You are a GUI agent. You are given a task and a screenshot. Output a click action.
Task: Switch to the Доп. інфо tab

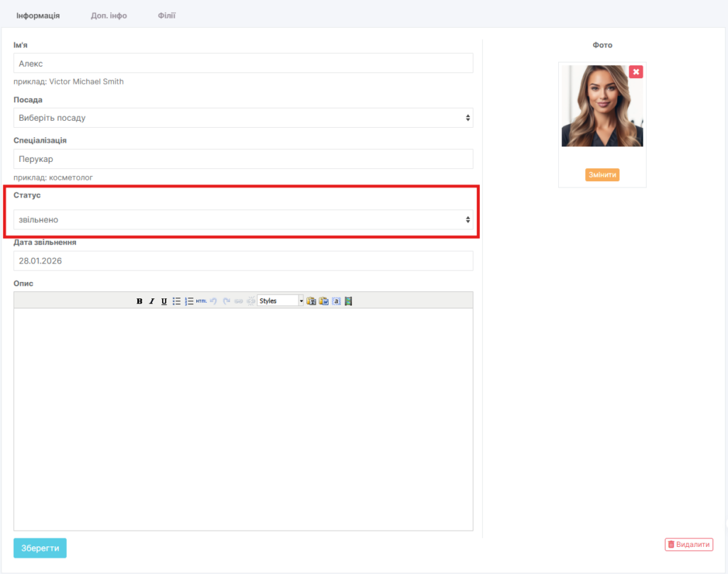coord(109,16)
